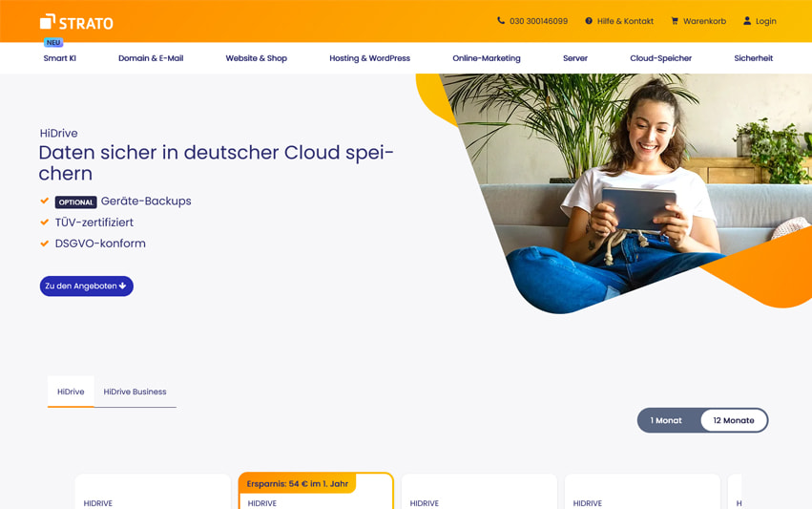The height and width of the screenshot is (509, 812).
Task: Click the DSGVO-konform text
Action: pos(100,244)
